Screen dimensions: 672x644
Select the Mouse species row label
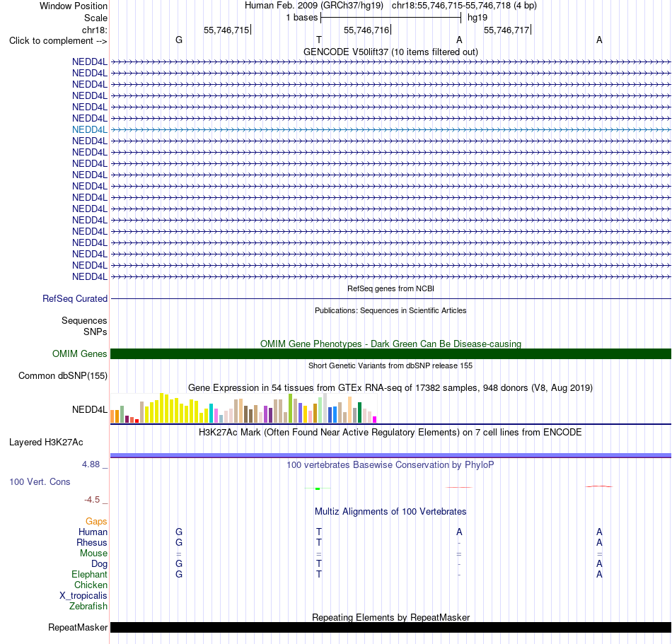coord(93,554)
